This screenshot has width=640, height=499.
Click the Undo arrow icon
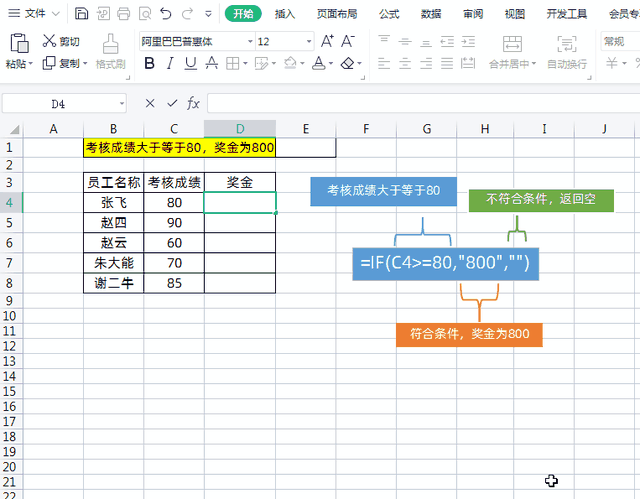coord(165,14)
